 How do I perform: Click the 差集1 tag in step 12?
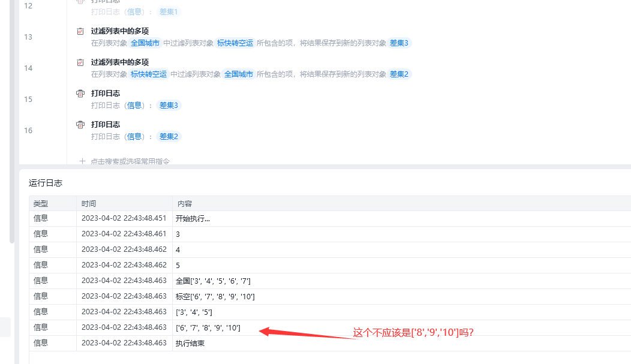[169, 11]
